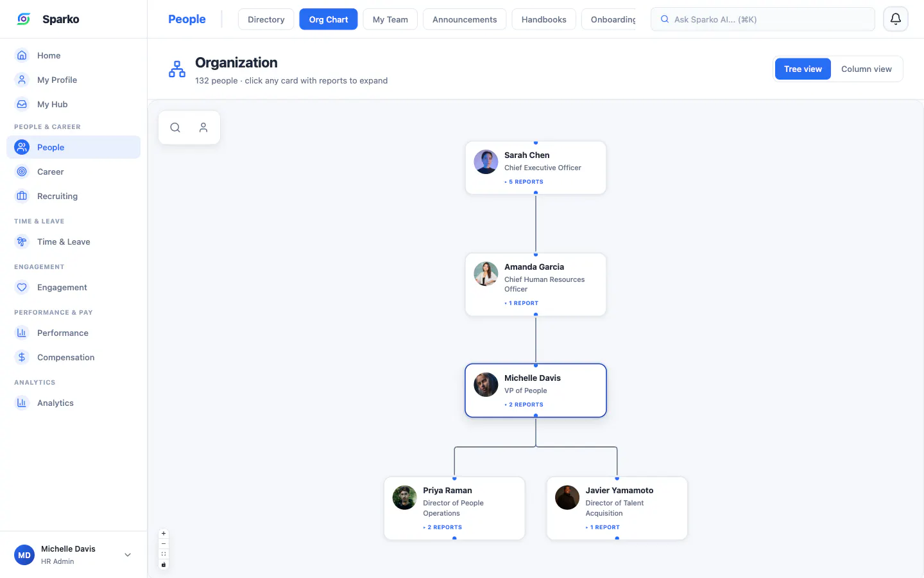Image resolution: width=924 pixels, height=578 pixels.
Task: Click Sarah Chen's avatar photo
Action: click(x=486, y=162)
